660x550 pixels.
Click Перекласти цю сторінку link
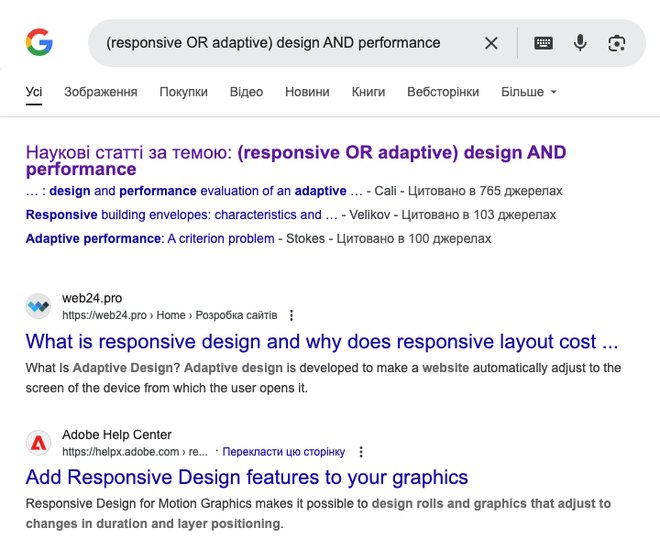coord(284,452)
